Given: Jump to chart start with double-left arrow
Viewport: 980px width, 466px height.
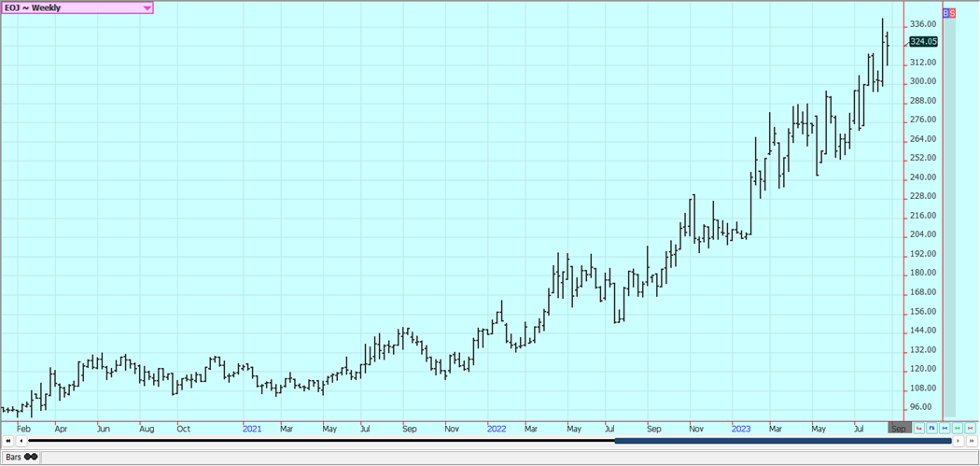Looking at the screenshot, I should pyautogui.click(x=8, y=441).
